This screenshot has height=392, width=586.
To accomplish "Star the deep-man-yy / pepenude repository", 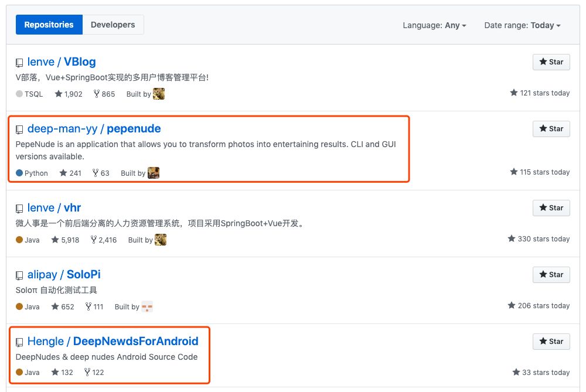I will pos(551,129).
